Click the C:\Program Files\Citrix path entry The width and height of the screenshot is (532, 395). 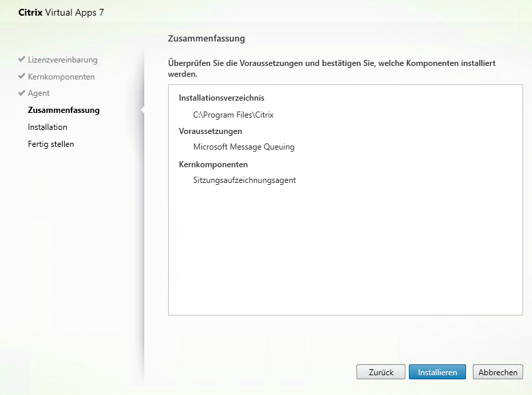233,115
